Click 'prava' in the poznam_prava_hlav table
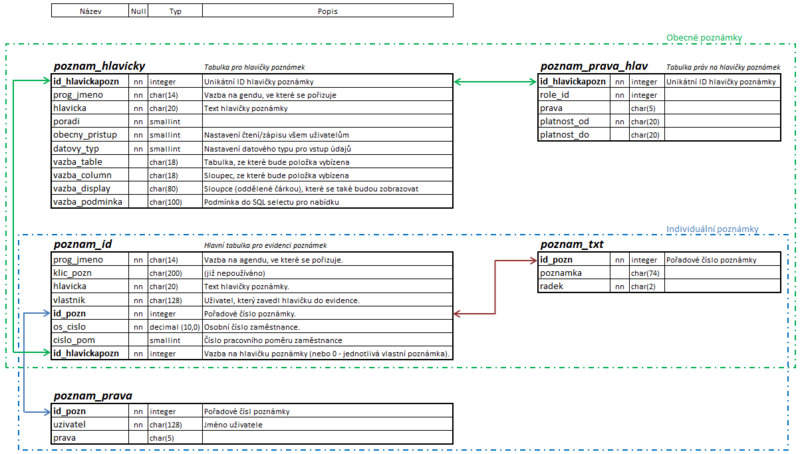Screen dimensions: 800x454 (x=551, y=108)
